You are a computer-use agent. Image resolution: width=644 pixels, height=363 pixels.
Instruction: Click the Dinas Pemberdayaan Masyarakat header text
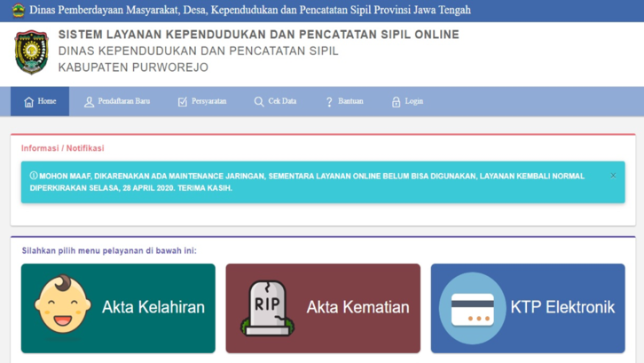pos(250,10)
